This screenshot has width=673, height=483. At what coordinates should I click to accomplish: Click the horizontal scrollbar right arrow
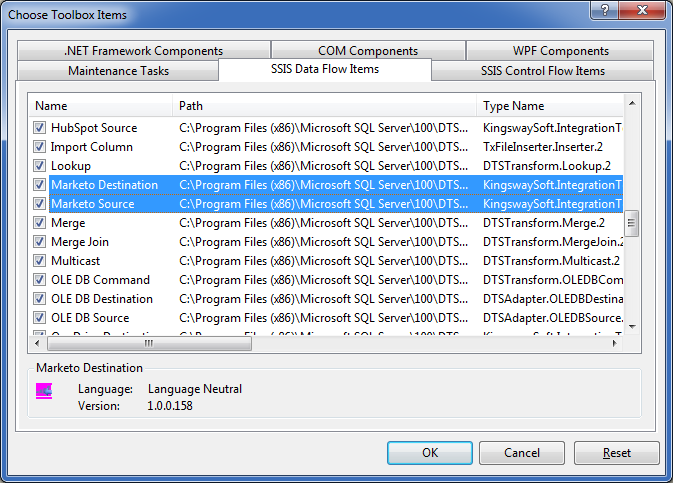[615, 343]
